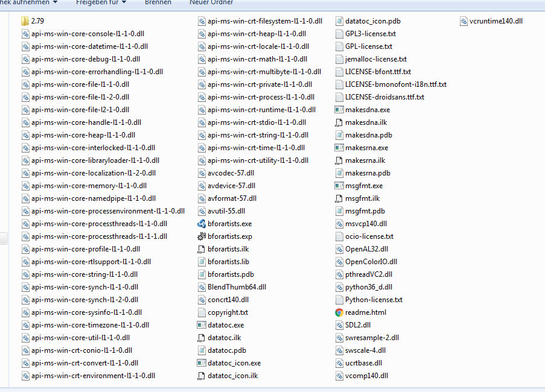
Task: Click the Brennen toolbar button
Action: [x=158, y=2]
